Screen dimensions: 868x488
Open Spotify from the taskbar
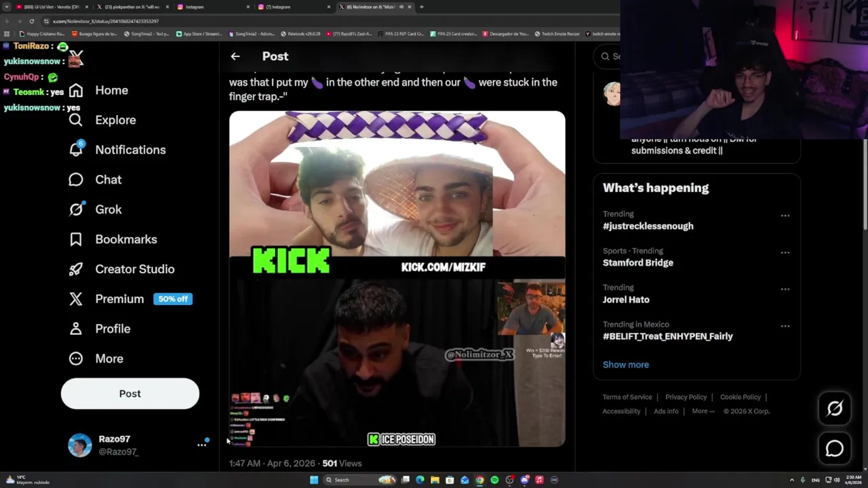494,480
